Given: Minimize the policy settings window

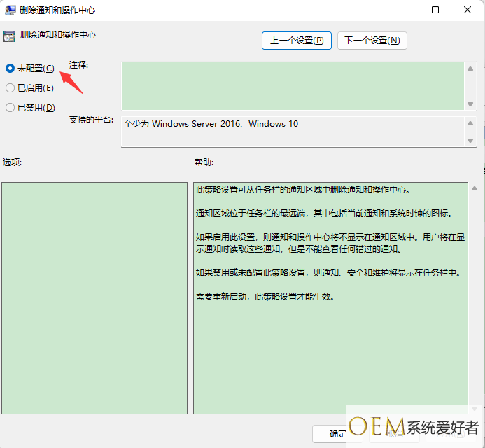Looking at the screenshot, I should click(402, 10).
